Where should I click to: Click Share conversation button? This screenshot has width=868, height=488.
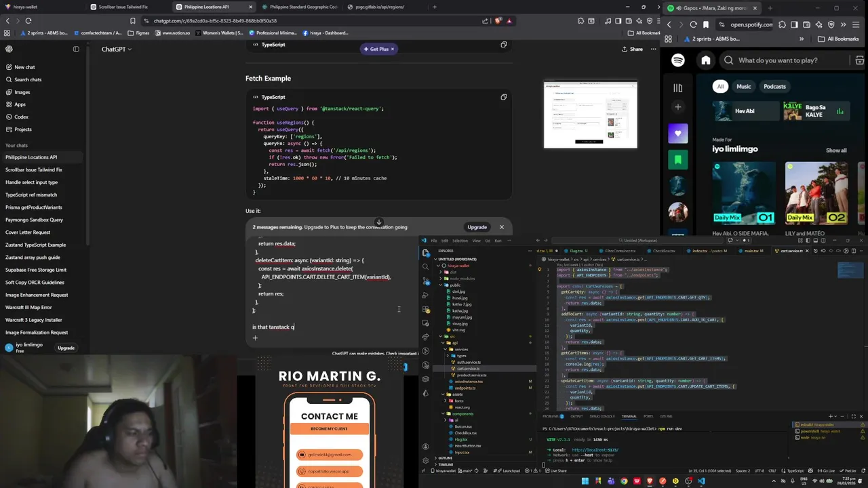[x=633, y=49]
